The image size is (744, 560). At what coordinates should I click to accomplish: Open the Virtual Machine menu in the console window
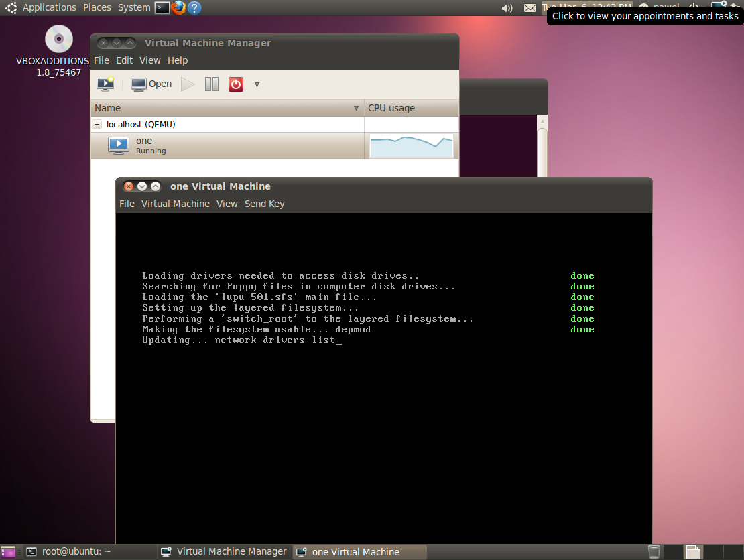175,204
